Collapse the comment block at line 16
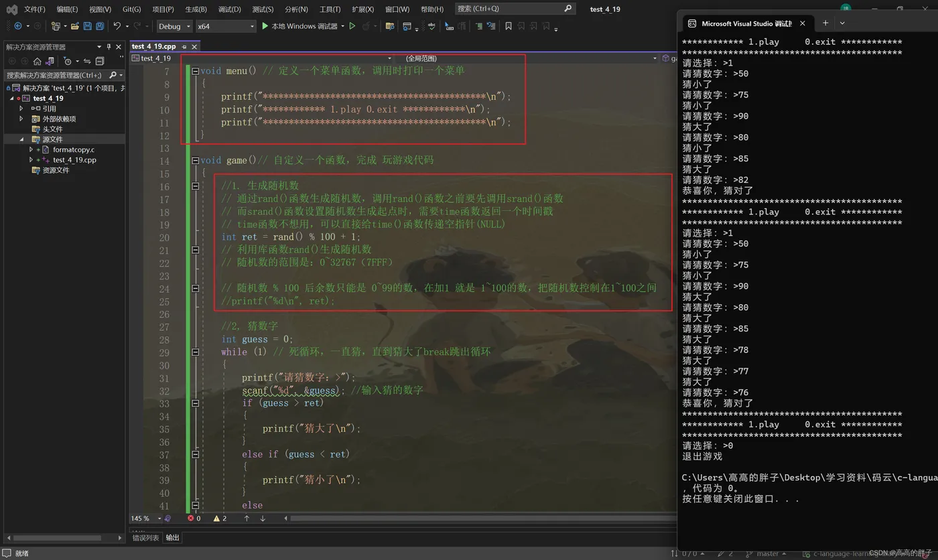The height and width of the screenshot is (560, 938). pyautogui.click(x=195, y=186)
